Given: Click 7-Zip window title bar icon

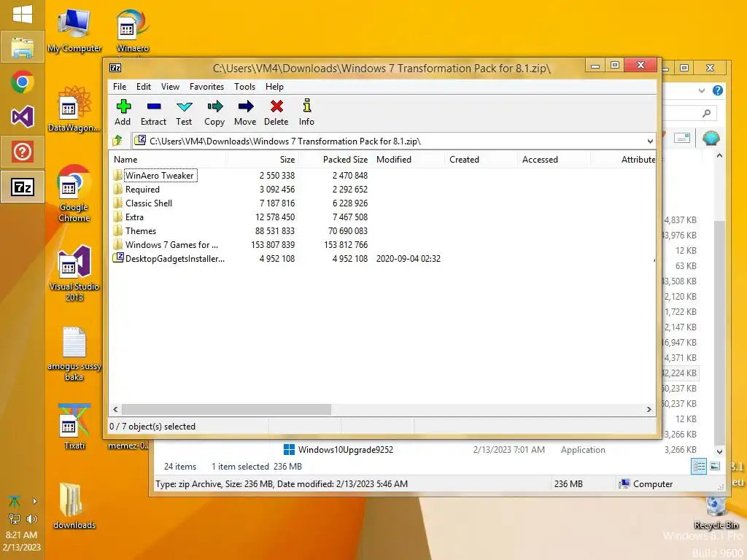Looking at the screenshot, I should click(115, 68).
